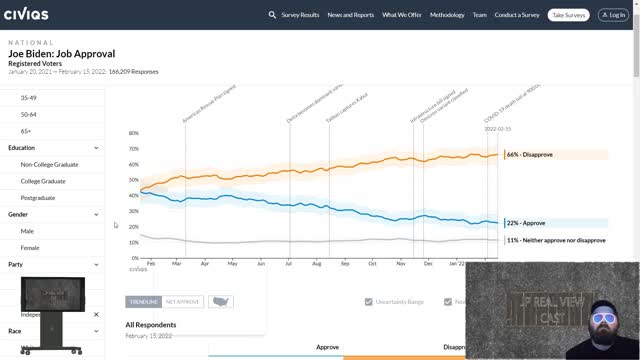Filter by College Graduate
Image resolution: width=640 pixels, height=360 pixels.
point(43,181)
